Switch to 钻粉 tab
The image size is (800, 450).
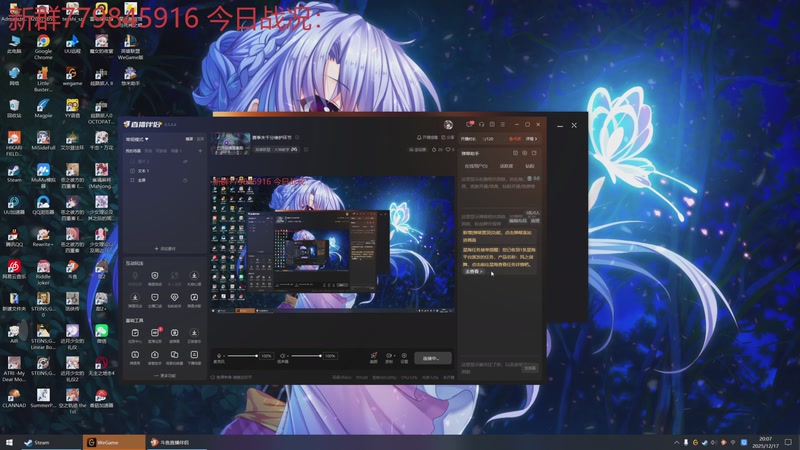pyautogui.click(x=530, y=166)
